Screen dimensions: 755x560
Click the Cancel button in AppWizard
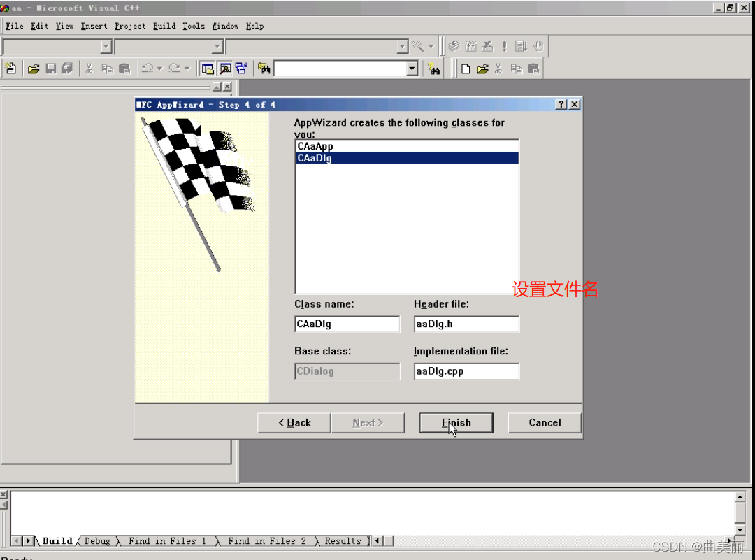point(545,423)
